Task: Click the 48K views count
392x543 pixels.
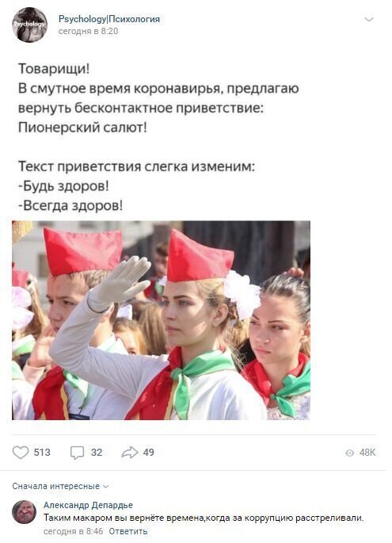Action: pos(367,453)
